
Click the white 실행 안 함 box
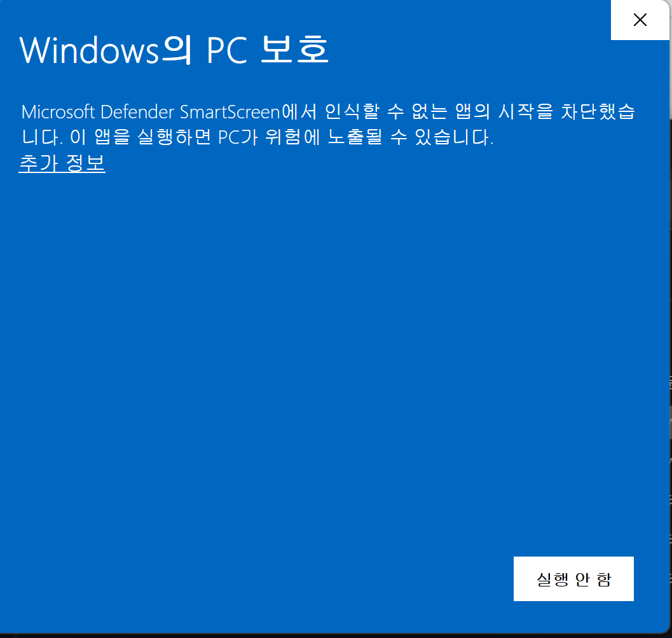573,579
